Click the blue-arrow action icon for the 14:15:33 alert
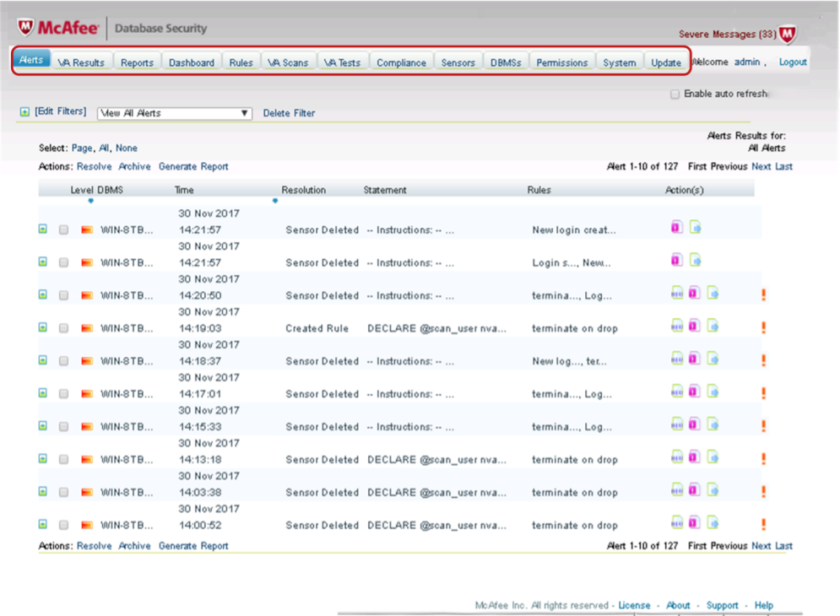 point(713,425)
